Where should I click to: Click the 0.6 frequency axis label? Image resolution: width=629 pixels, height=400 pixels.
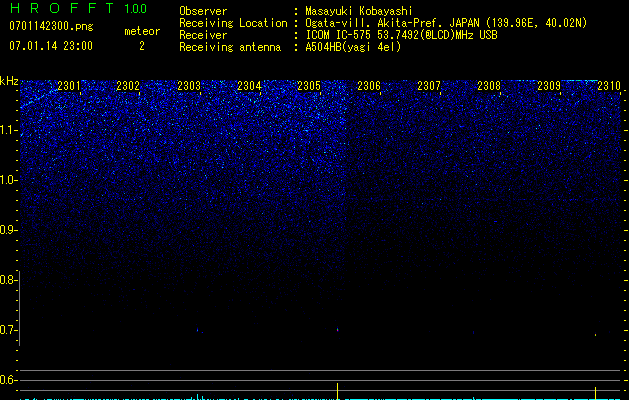click(8, 380)
